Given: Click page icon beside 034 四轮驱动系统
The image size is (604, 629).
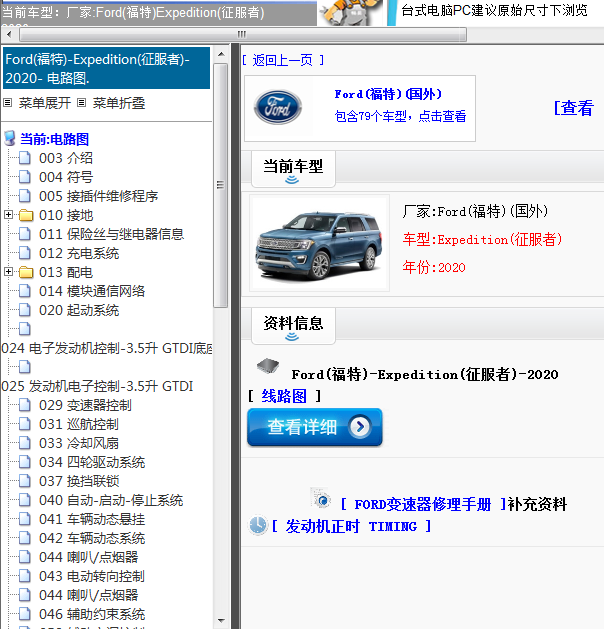Looking at the screenshot, I should (x=25, y=462).
